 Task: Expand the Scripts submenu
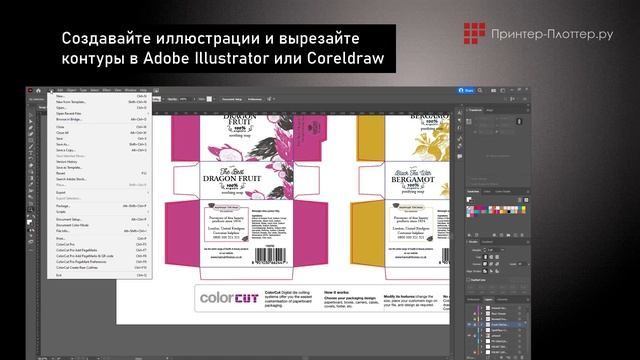(x=99, y=212)
